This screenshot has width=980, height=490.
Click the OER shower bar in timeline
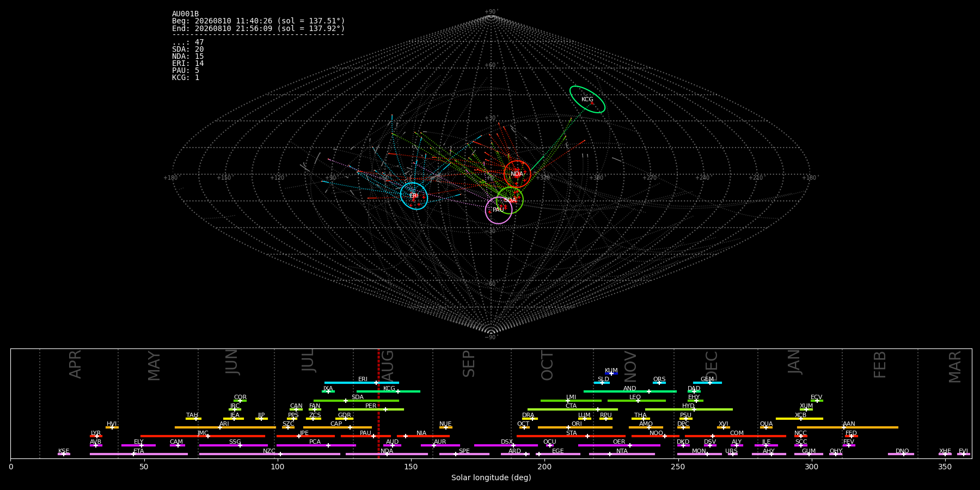click(619, 445)
